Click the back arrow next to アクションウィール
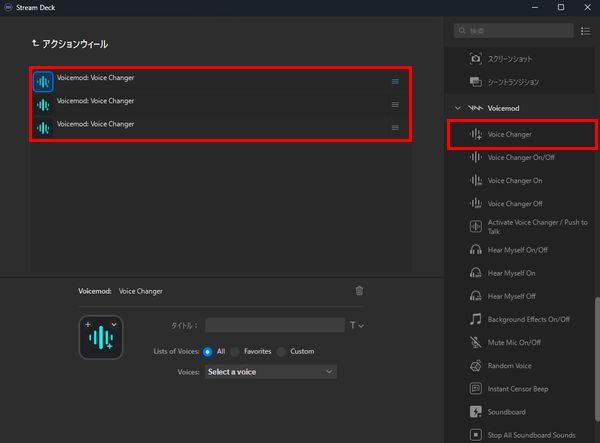The width and height of the screenshot is (600, 443). click(x=35, y=43)
